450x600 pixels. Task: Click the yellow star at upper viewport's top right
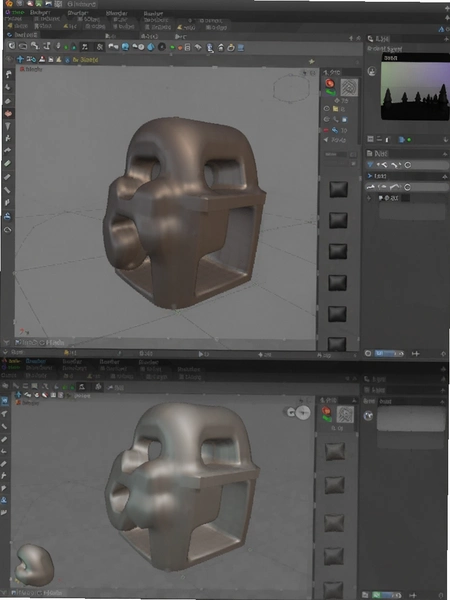pyautogui.click(x=312, y=61)
